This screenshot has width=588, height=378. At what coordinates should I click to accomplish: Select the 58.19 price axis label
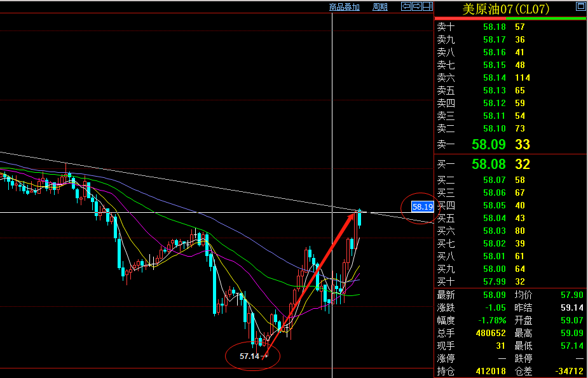tap(422, 206)
